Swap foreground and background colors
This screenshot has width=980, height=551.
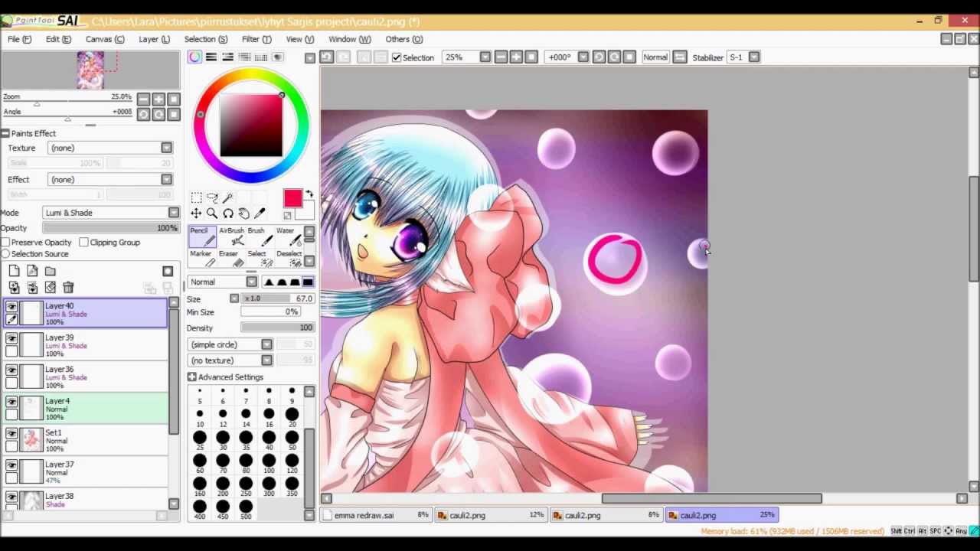(309, 194)
